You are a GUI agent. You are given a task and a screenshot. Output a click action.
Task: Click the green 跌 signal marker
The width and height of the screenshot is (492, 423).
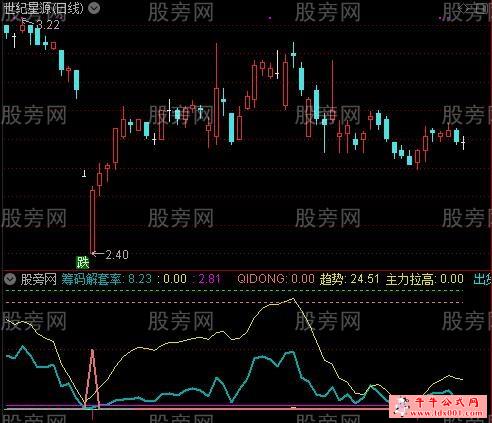(x=83, y=263)
